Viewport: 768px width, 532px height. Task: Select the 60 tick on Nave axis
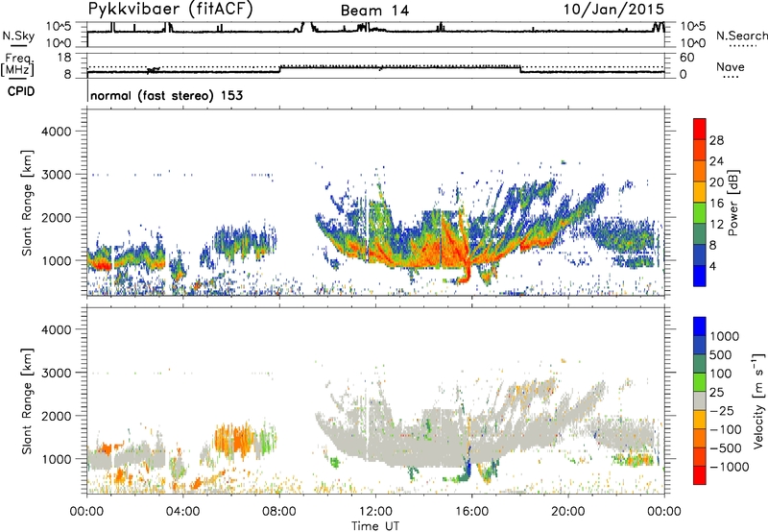coord(686,58)
